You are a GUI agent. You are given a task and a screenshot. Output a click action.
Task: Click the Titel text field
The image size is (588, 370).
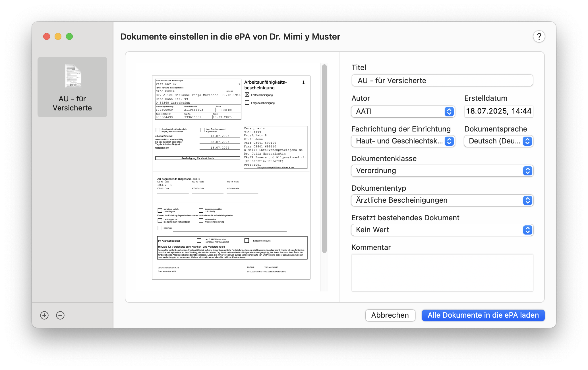click(x=442, y=81)
